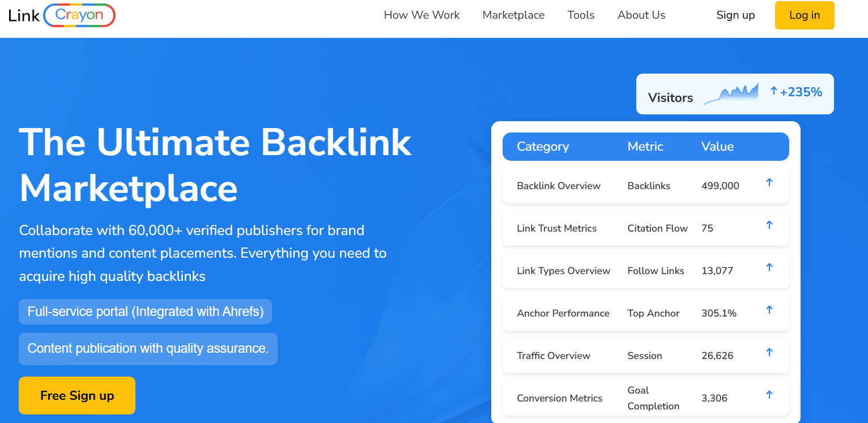The image size is (868, 423).
Task: Click the Sign up link
Action: 735,15
